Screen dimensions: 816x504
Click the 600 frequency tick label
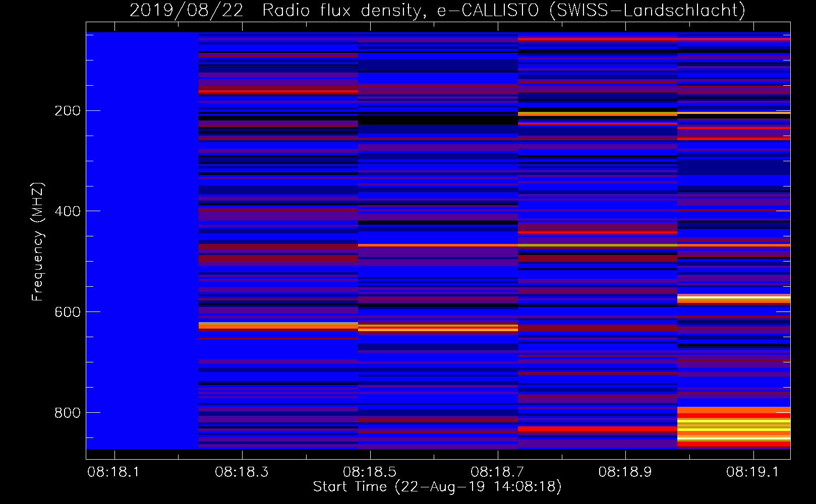(x=68, y=312)
